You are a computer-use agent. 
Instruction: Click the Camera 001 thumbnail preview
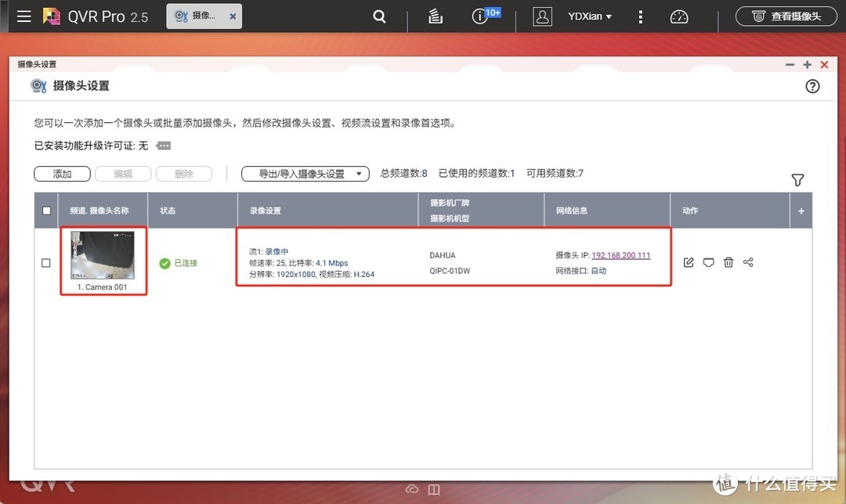[x=103, y=255]
